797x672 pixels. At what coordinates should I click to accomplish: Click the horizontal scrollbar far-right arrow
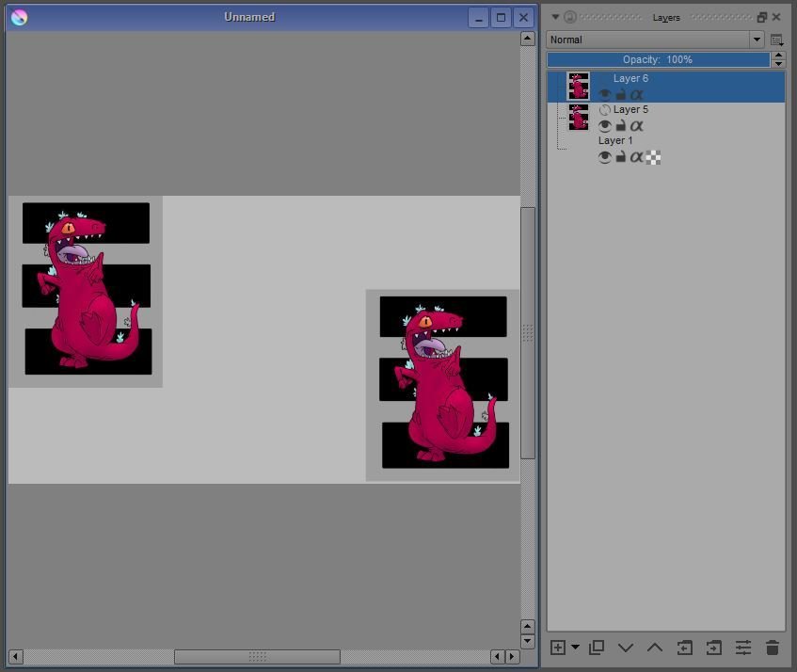tap(512, 657)
